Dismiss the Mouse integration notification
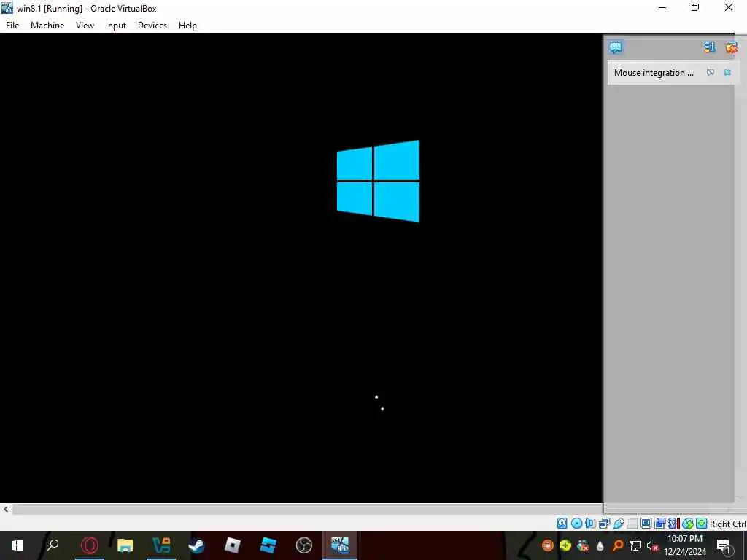747x560 pixels. click(x=727, y=72)
